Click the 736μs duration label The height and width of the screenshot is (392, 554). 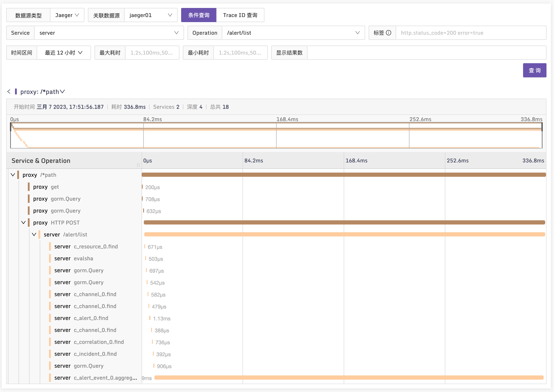click(x=163, y=343)
